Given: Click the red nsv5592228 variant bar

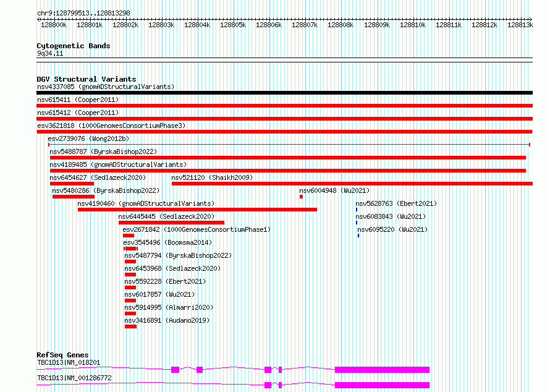Looking at the screenshot, I should pyautogui.click(x=130, y=288).
